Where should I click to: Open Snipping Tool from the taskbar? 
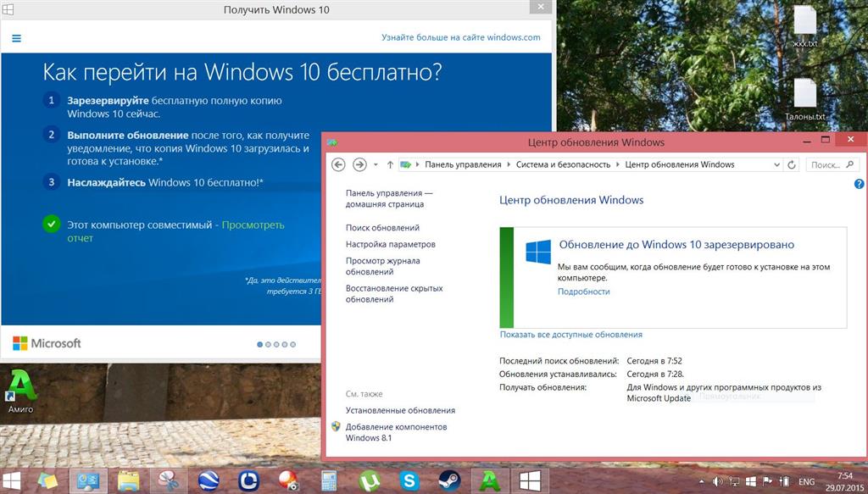tap(169, 480)
